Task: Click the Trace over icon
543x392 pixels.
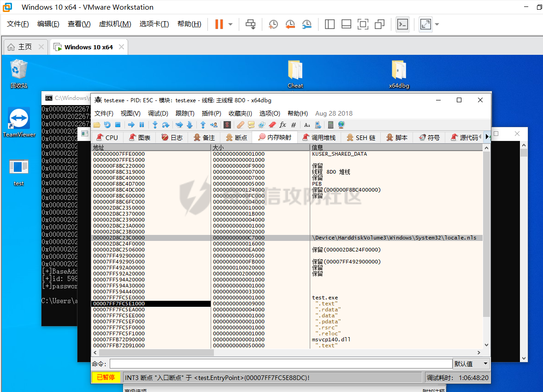Action: point(190,125)
